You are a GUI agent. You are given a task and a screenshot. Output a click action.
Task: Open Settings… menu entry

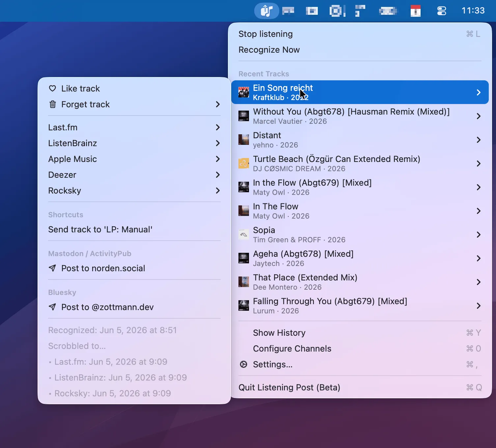pyautogui.click(x=360, y=364)
